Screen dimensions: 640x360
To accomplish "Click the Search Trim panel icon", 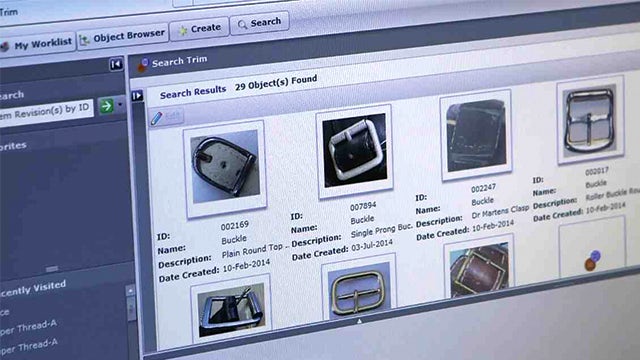I will (142, 64).
